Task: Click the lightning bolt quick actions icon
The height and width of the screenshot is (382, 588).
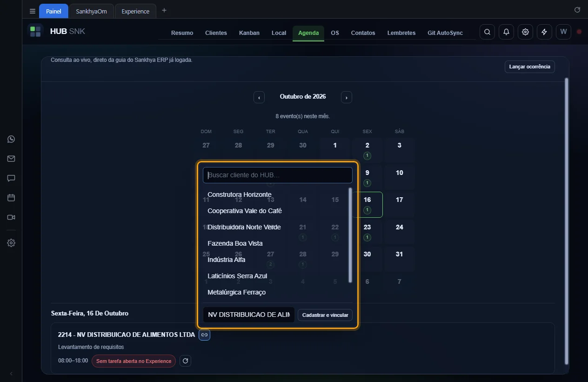Action: [x=544, y=32]
